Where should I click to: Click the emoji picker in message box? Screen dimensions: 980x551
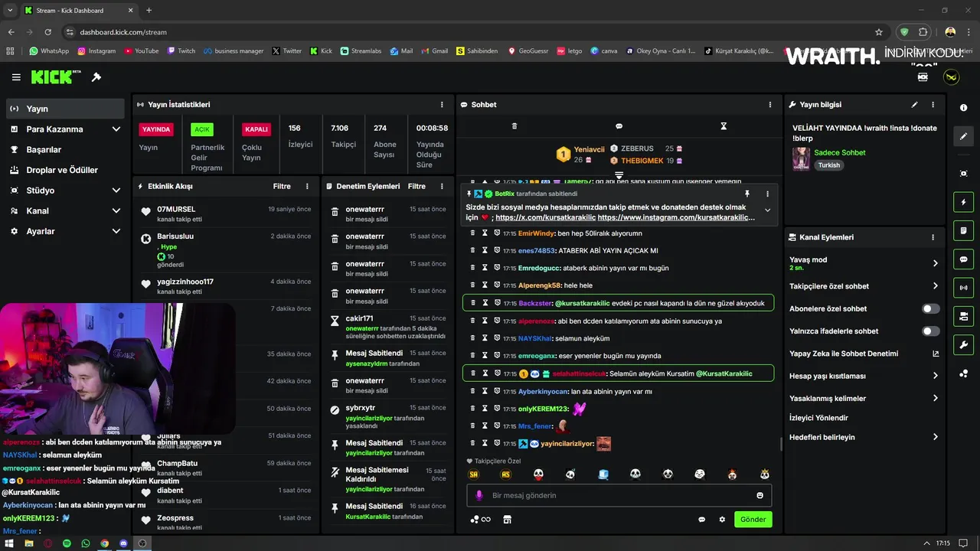[759, 495]
